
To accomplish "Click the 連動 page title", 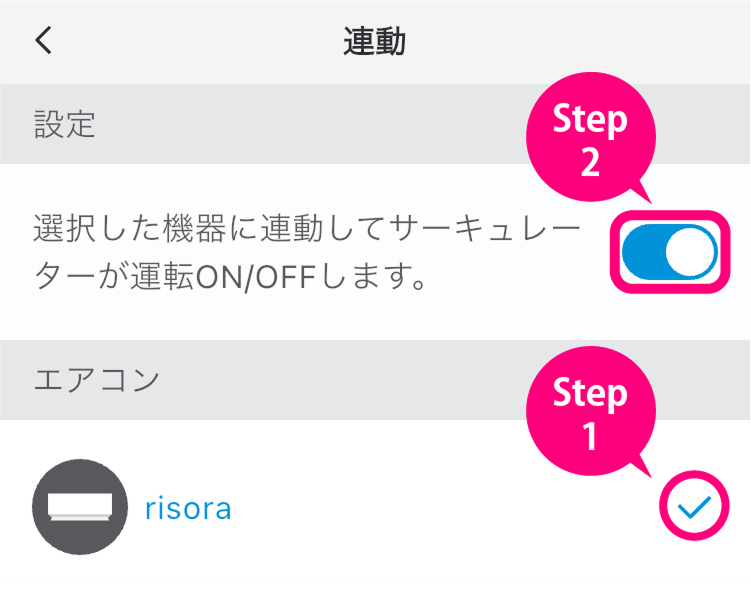I will click(x=374, y=42).
